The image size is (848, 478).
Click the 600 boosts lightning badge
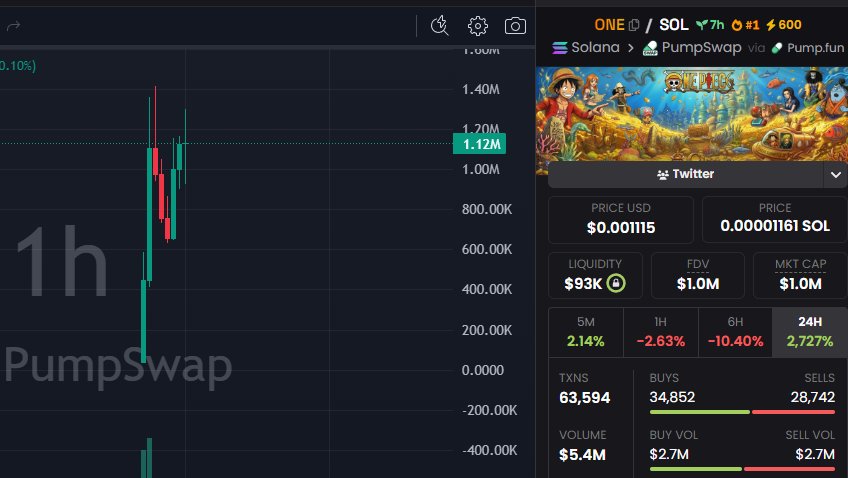pyautogui.click(x=784, y=25)
